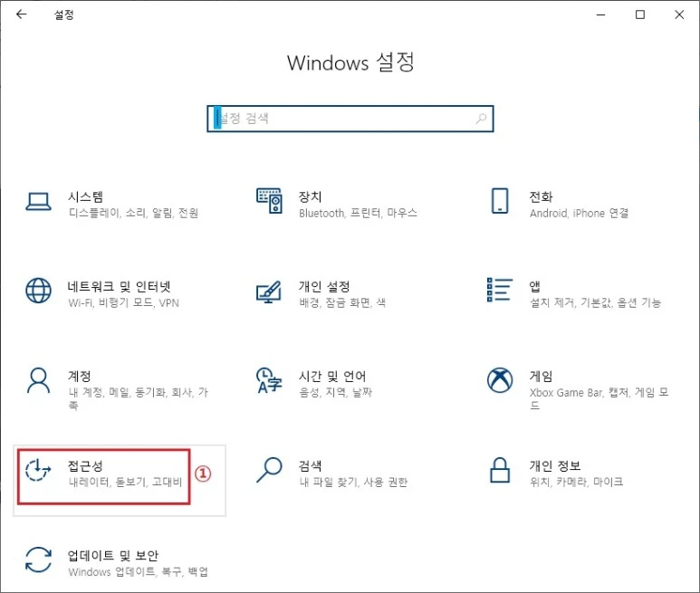Click into the 설정 검색 field
700x593 pixels.
pos(350,119)
